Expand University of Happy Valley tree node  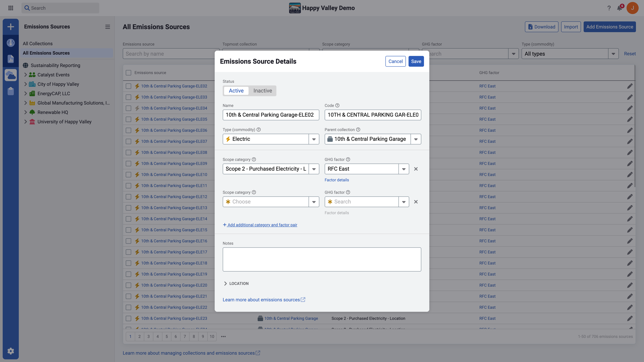(26, 122)
